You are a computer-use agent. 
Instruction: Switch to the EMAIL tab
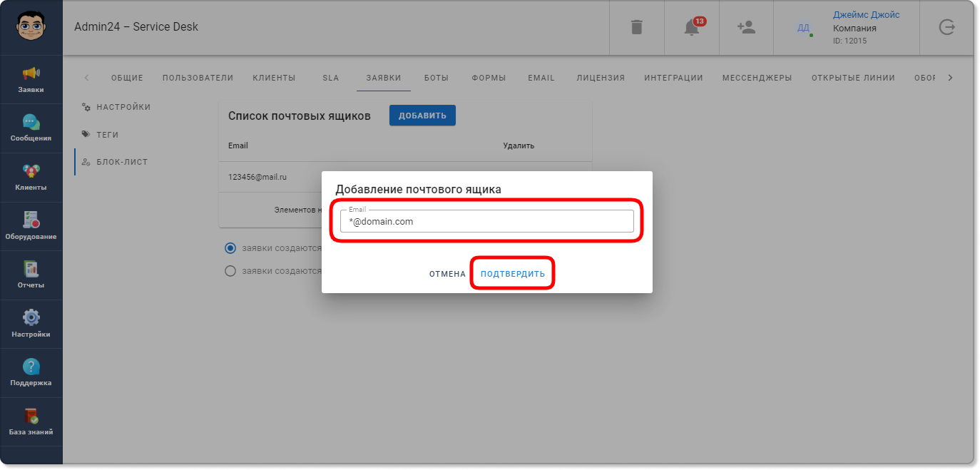coord(541,78)
